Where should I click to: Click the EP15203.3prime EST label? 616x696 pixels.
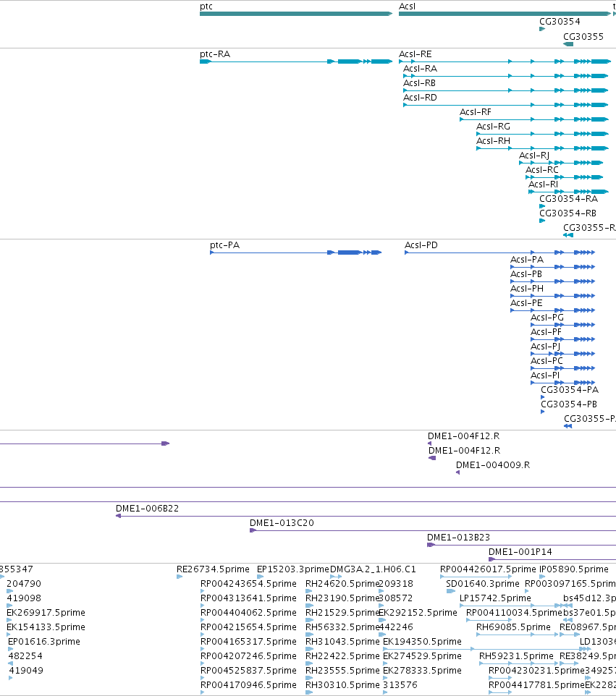(293, 569)
